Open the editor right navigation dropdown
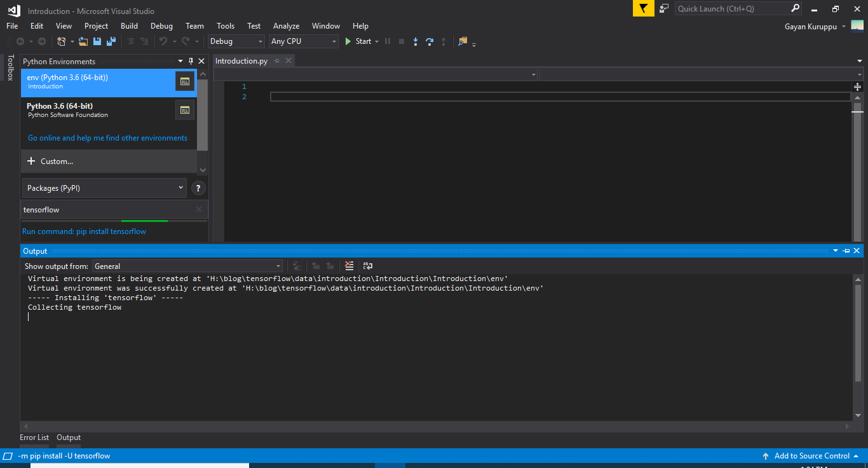The width and height of the screenshot is (868, 468). (860, 74)
